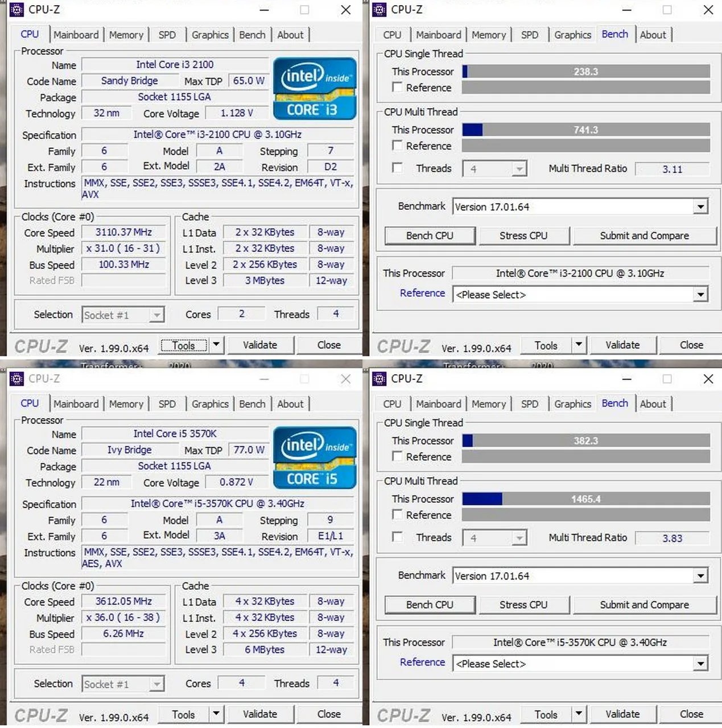722x728 pixels.
Task: Open Graphics tab in i3-2100 Bench window
Action: click(x=572, y=35)
